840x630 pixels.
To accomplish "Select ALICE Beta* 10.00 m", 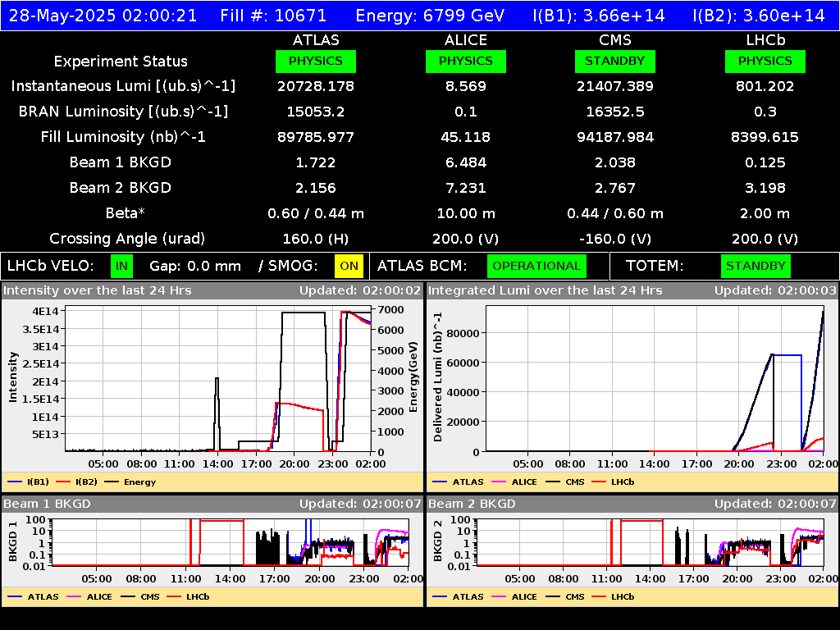I will tap(466, 214).
